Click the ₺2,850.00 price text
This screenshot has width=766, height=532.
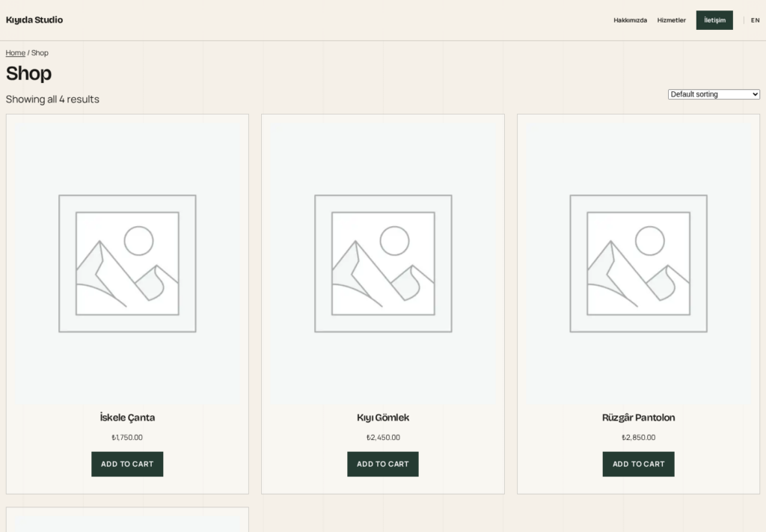coord(639,437)
